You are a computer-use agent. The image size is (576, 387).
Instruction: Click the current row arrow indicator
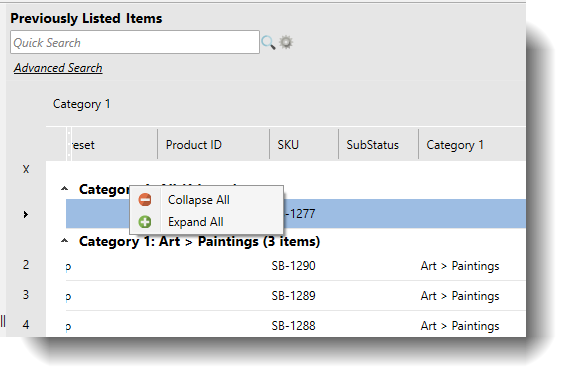pos(25,214)
